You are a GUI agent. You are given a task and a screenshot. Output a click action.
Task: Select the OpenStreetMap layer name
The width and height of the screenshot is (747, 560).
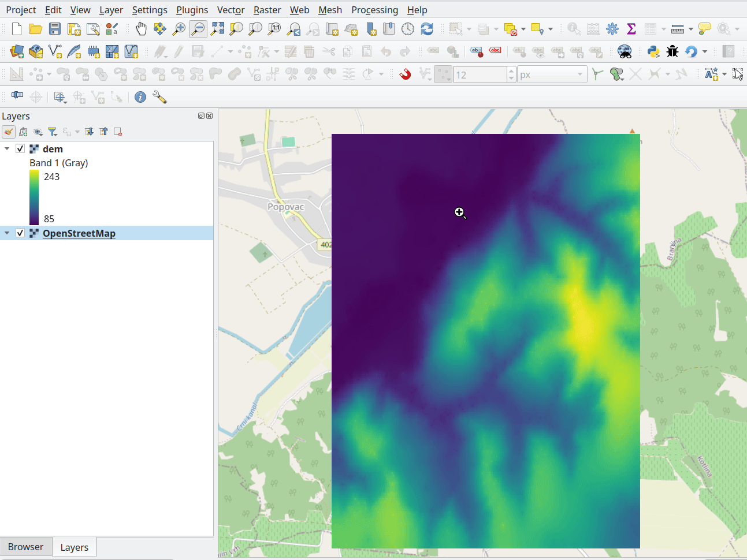(79, 233)
